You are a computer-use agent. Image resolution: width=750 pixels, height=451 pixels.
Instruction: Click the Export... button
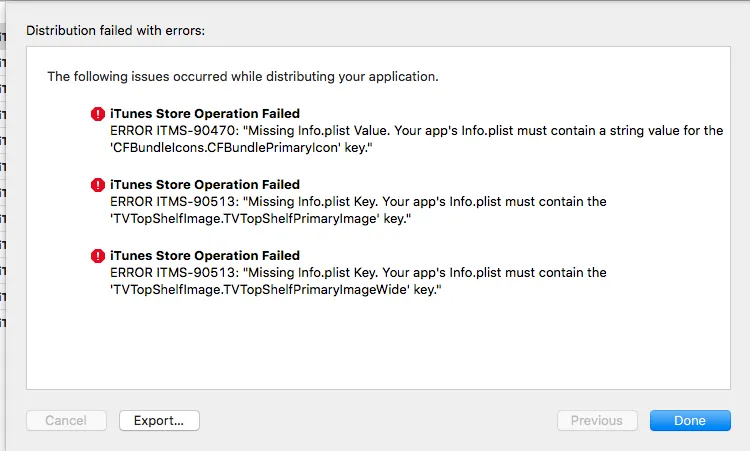(159, 420)
